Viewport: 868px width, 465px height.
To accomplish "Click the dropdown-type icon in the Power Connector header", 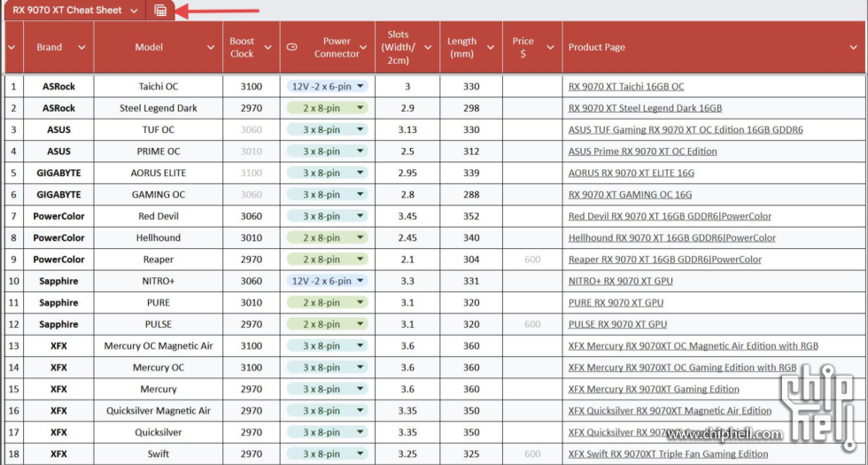I will (x=291, y=48).
